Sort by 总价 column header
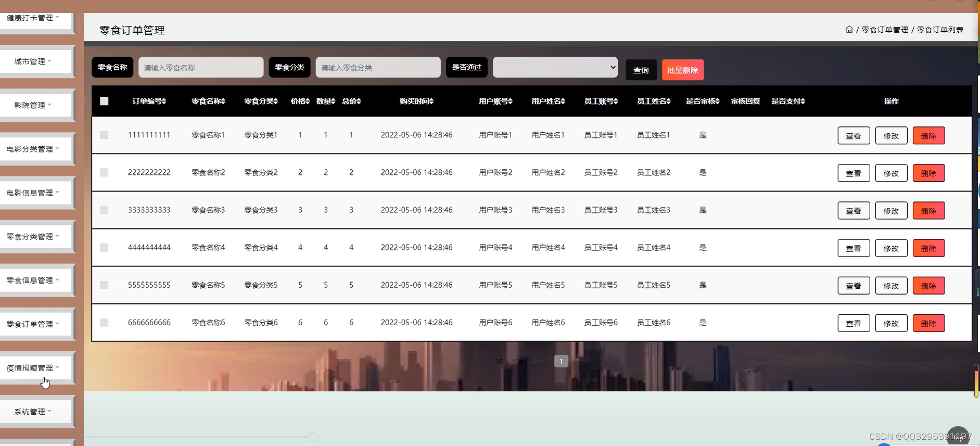The height and width of the screenshot is (446, 980). tap(351, 101)
